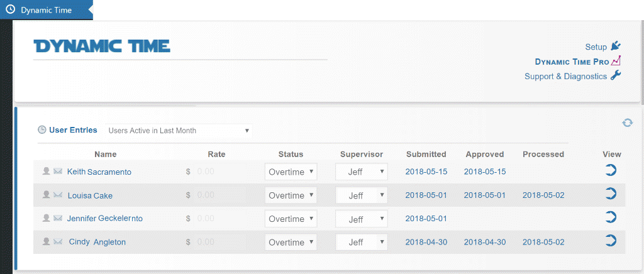644x274 pixels.
Task: Click the Rate field for Keith Sacramento
Action: [x=219, y=172]
